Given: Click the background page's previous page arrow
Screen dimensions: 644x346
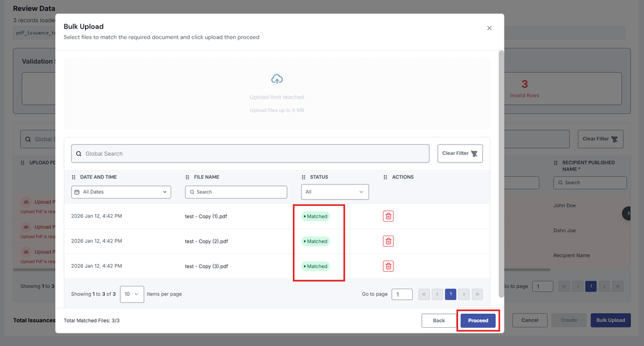Looking at the screenshot, I should (577, 286).
